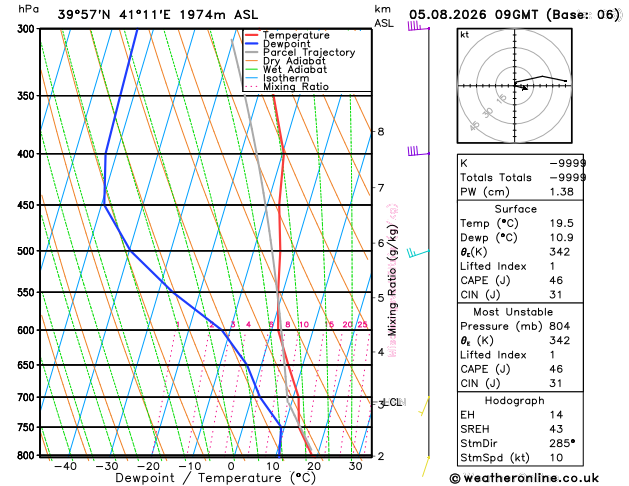Click the EH value 14
629x486 pixels.
[556, 415]
